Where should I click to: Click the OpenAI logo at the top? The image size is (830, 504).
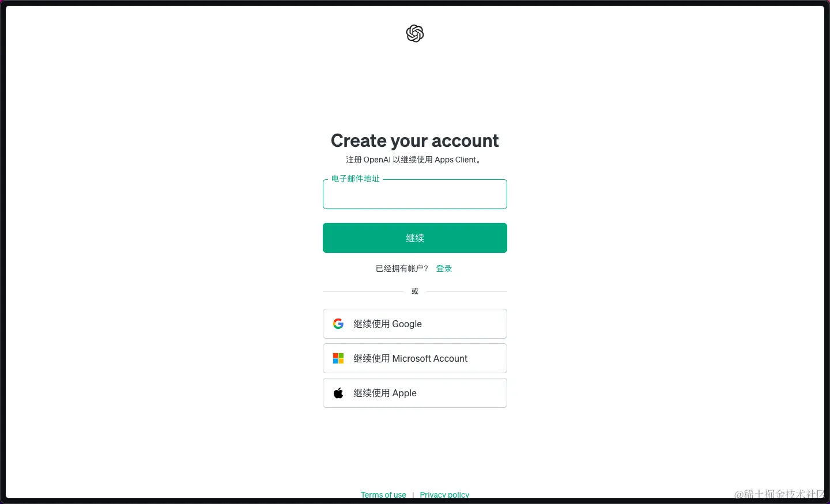pos(415,33)
